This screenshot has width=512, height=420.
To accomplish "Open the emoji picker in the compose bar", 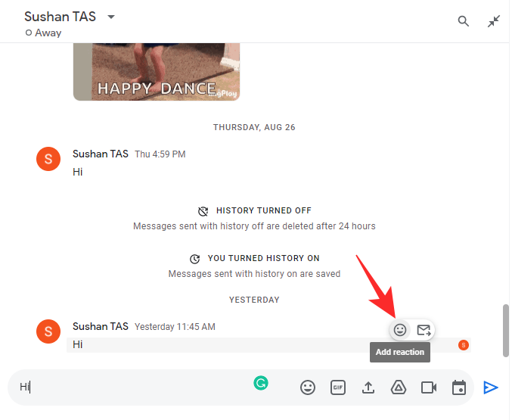I will (x=307, y=387).
